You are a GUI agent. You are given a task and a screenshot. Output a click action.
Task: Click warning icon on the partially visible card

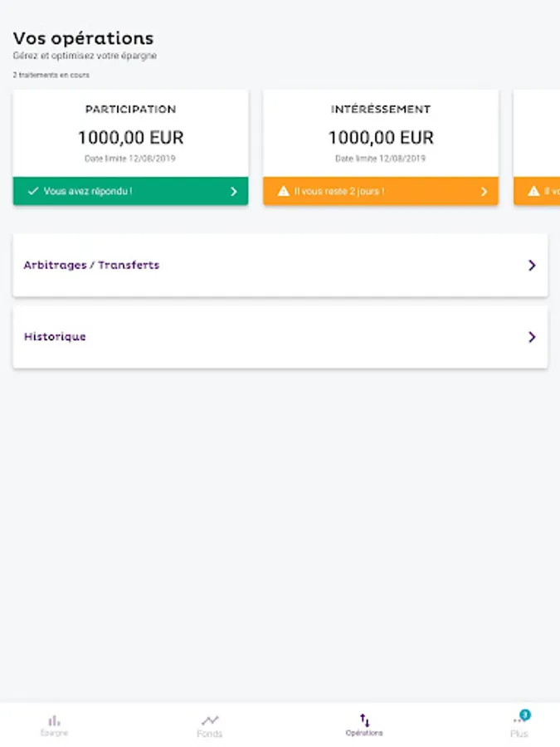coord(533,191)
